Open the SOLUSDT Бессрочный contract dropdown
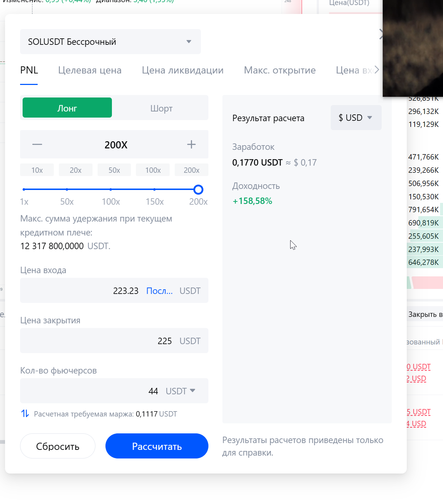This screenshot has height=504, width=443. click(x=110, y=42)
